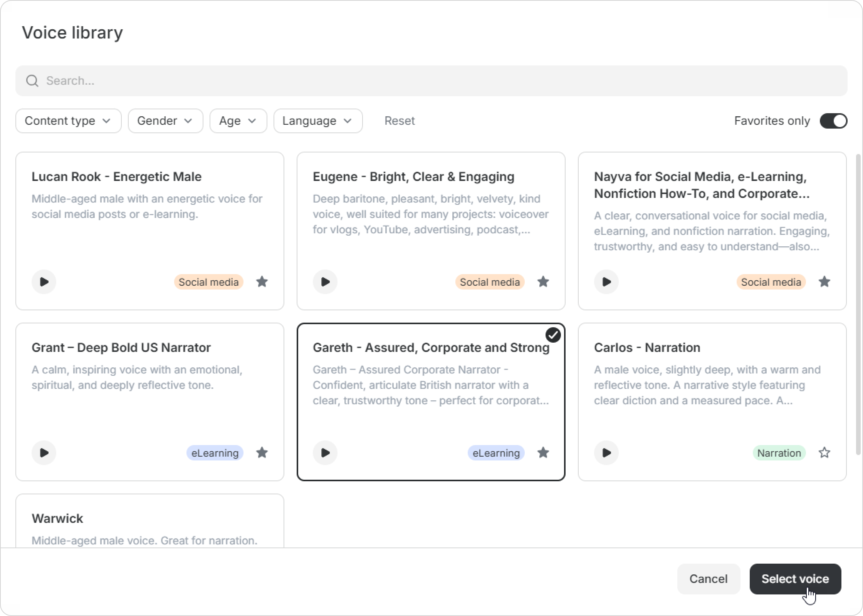Play the Nayva voice preview

pos(606,282)
